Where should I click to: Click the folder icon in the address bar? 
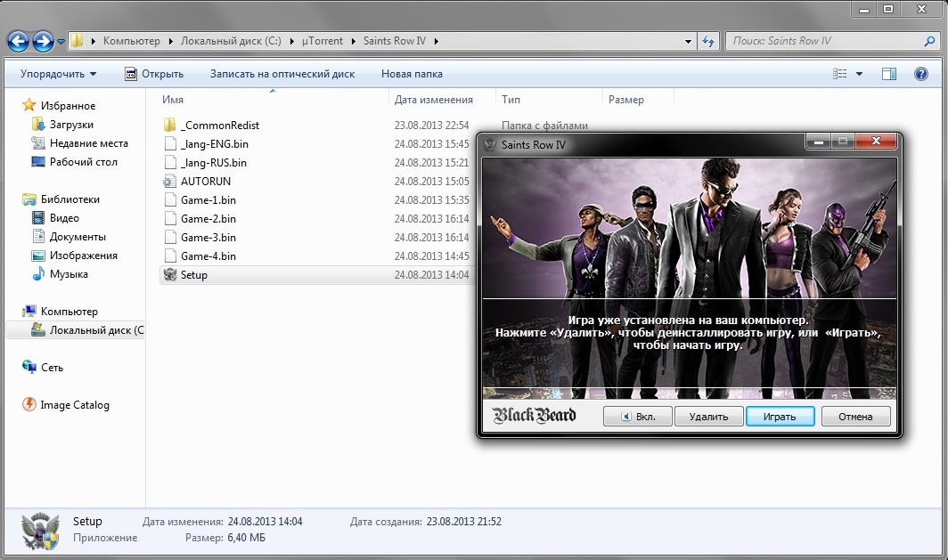point(77,41)
